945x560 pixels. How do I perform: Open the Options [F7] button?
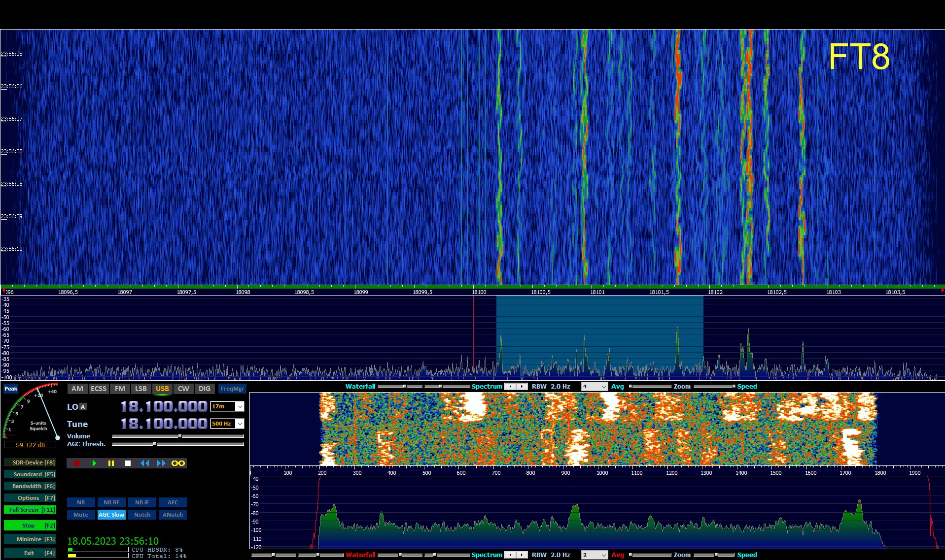(30, 498)
